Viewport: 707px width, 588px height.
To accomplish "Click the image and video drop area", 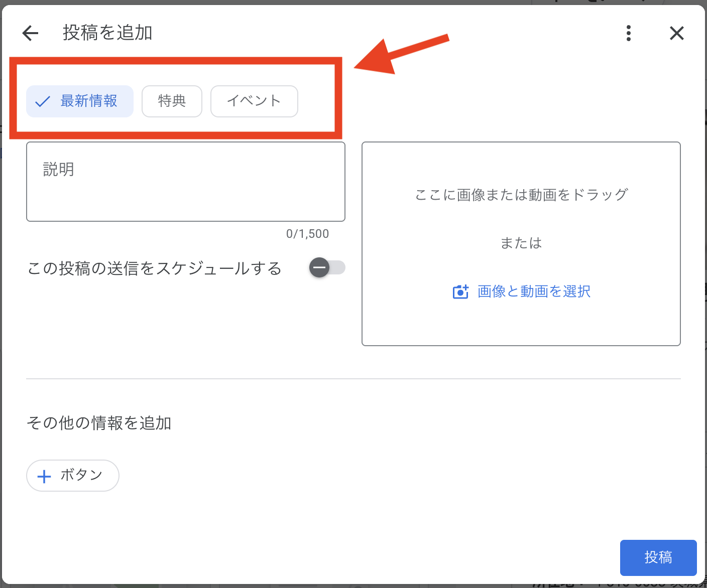I will (521, 321).
